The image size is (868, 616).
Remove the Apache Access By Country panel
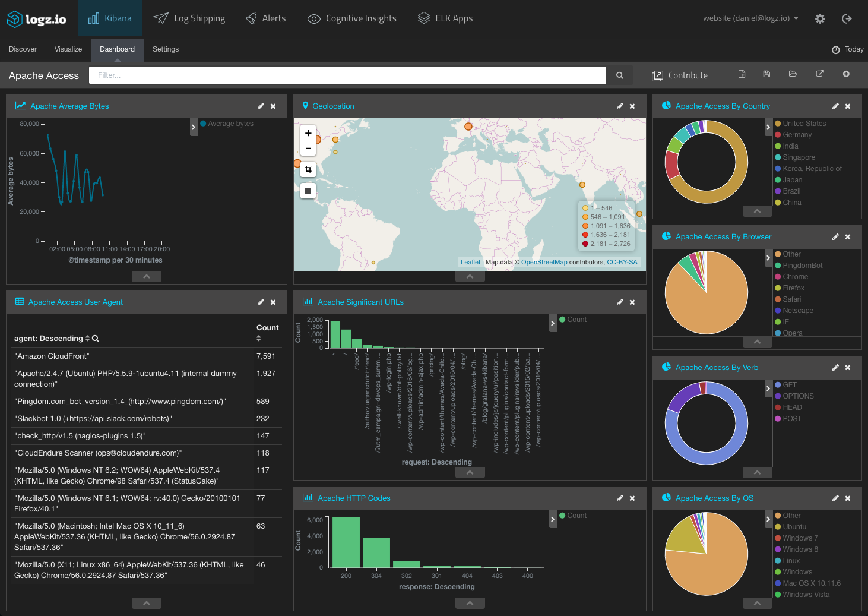click(x=848, y=106)
